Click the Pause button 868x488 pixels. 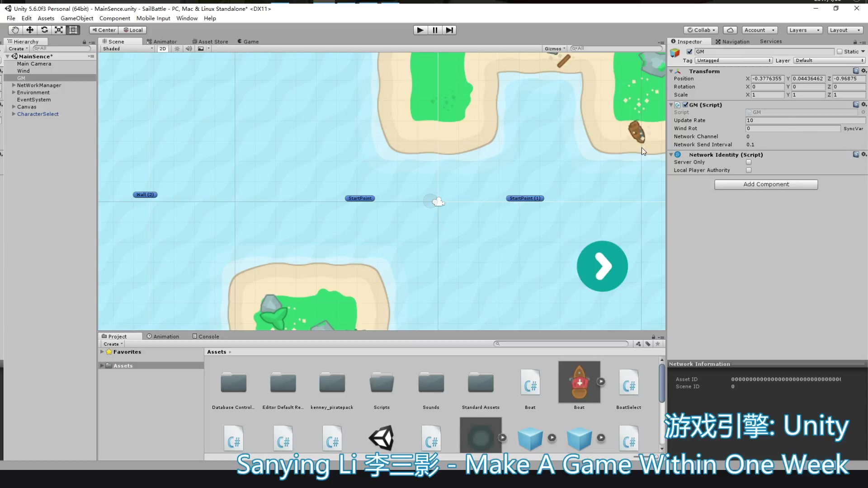(435, 30)
